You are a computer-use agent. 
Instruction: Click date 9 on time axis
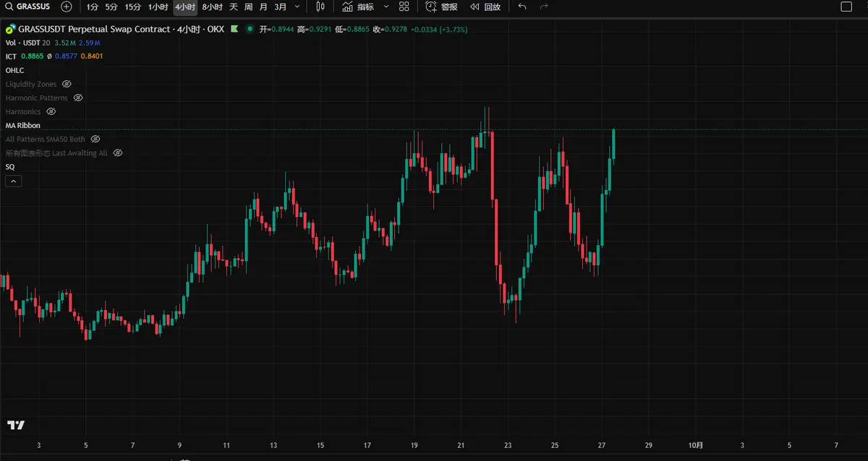[x=179, y=445]
